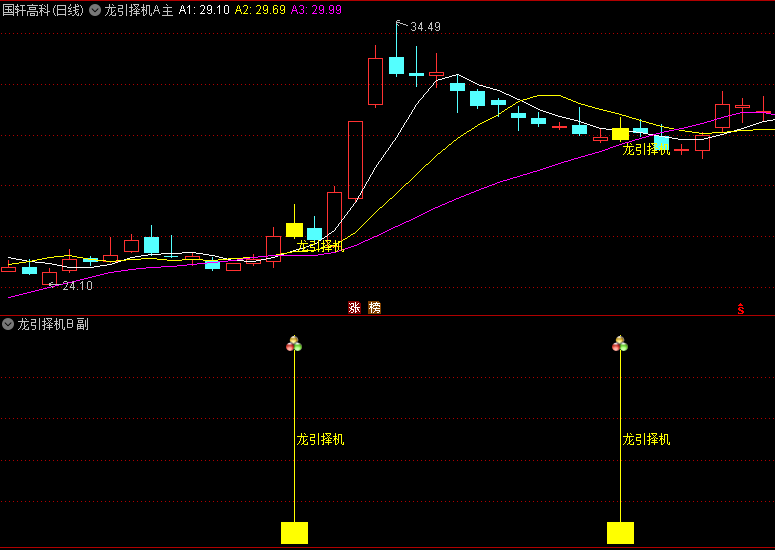Select the first yellow signal candle
Screen dimensions: 775x550
coord(294,230)
